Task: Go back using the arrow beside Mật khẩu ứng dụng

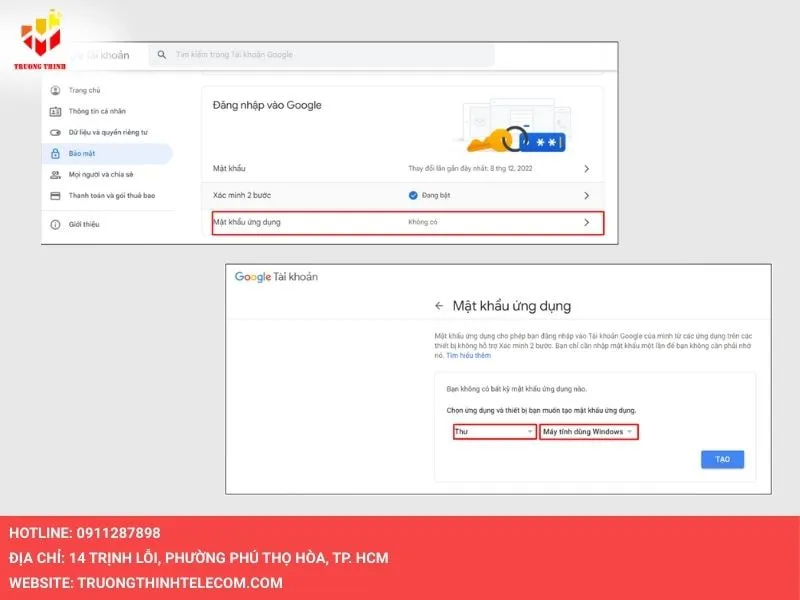Action: 438,306
